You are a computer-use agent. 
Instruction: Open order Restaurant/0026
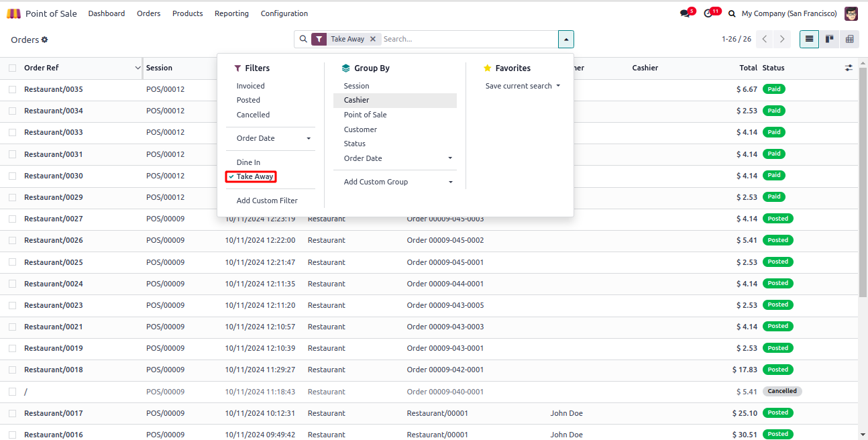(54, 240)
